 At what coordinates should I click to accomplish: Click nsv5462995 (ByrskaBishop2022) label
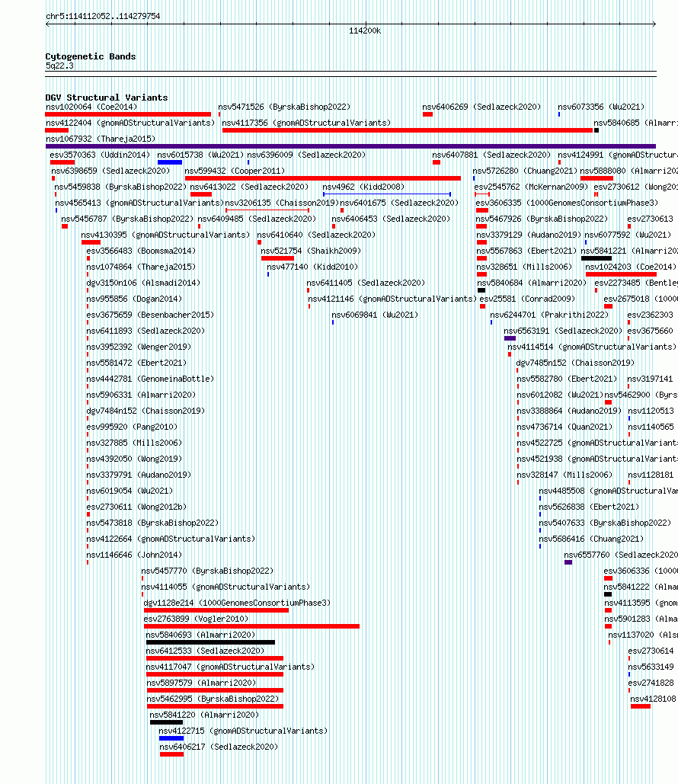click(x=213, y=699)
